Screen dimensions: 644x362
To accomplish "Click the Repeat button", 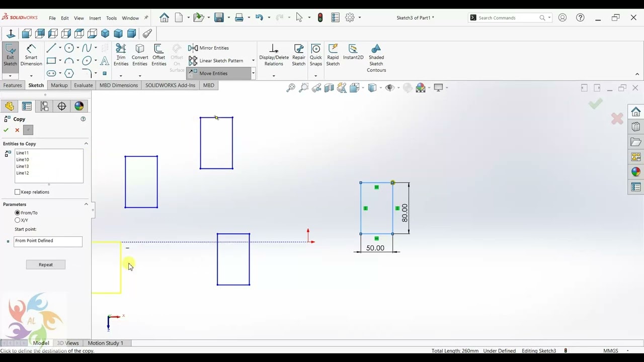I will tap(46, 264).
